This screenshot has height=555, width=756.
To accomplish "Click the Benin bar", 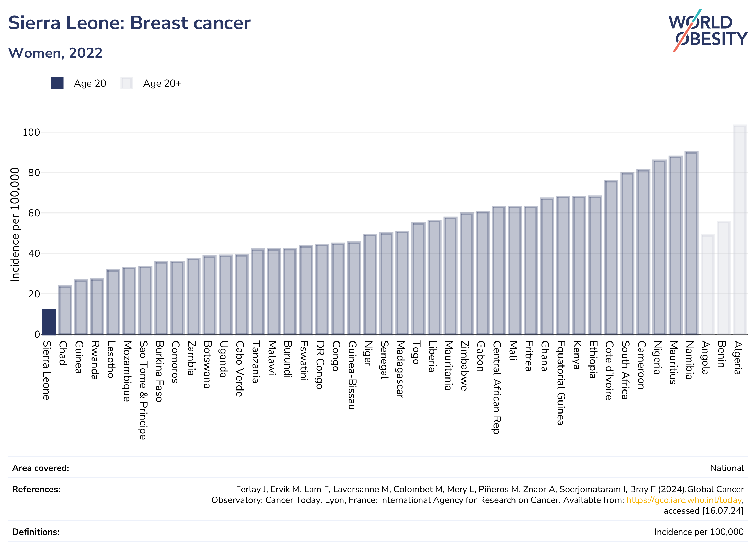I will (x=724, y=278).
